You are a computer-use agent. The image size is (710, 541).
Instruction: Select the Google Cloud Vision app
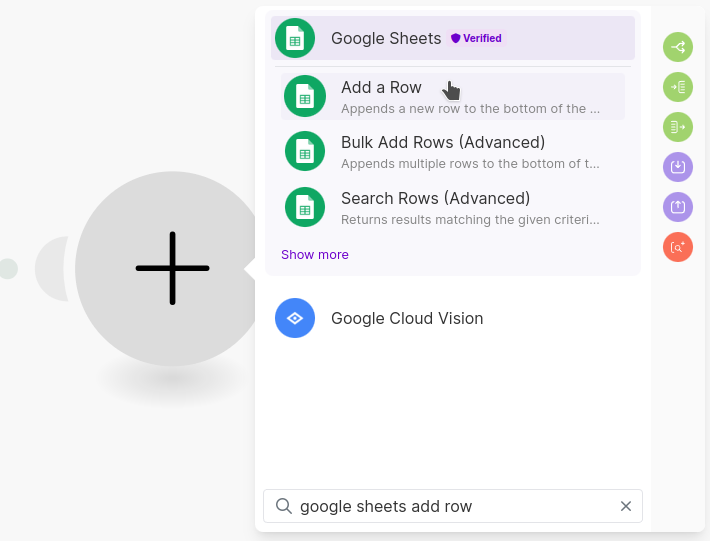point(453,318)
